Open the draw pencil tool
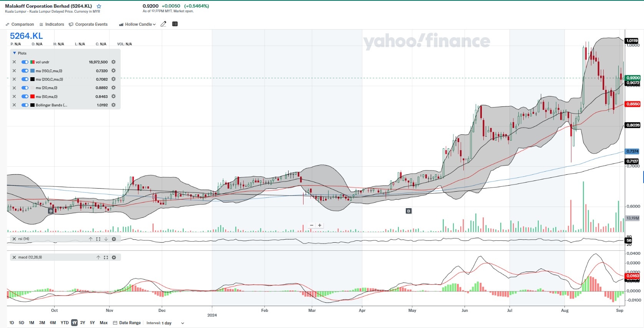644x328 pixels. [163, 24]
